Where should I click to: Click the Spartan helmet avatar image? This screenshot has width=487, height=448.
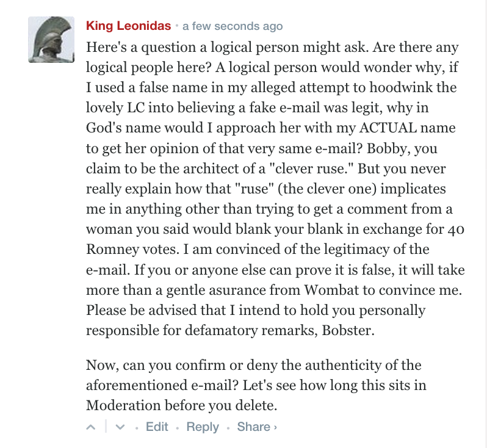pyautogui.click(x=51, y=40)
